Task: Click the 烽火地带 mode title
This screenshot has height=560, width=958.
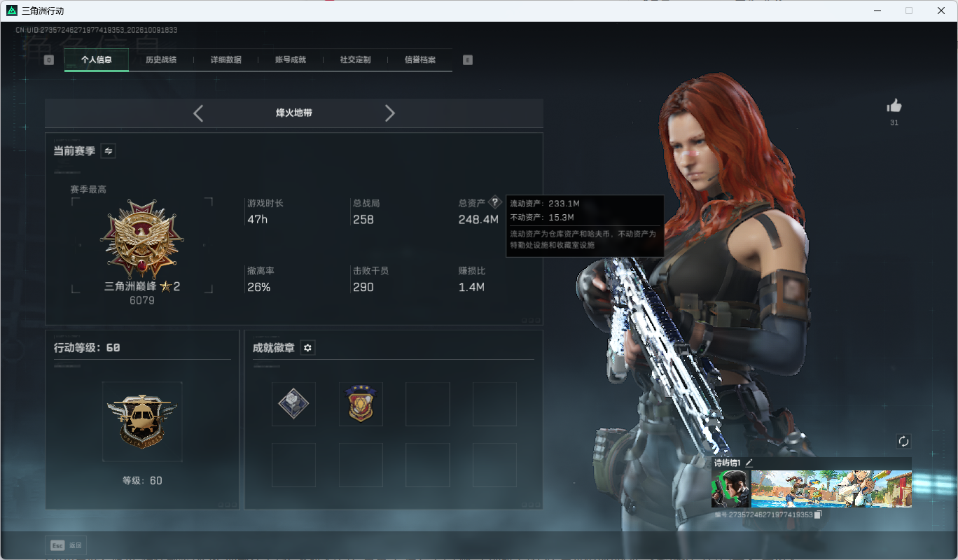Action: click(294, 113)
